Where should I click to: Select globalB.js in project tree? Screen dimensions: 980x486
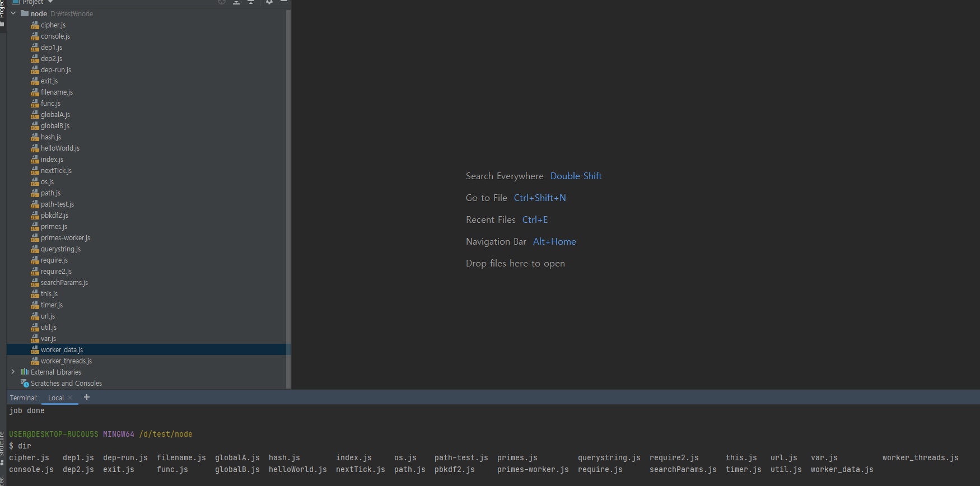55,126
